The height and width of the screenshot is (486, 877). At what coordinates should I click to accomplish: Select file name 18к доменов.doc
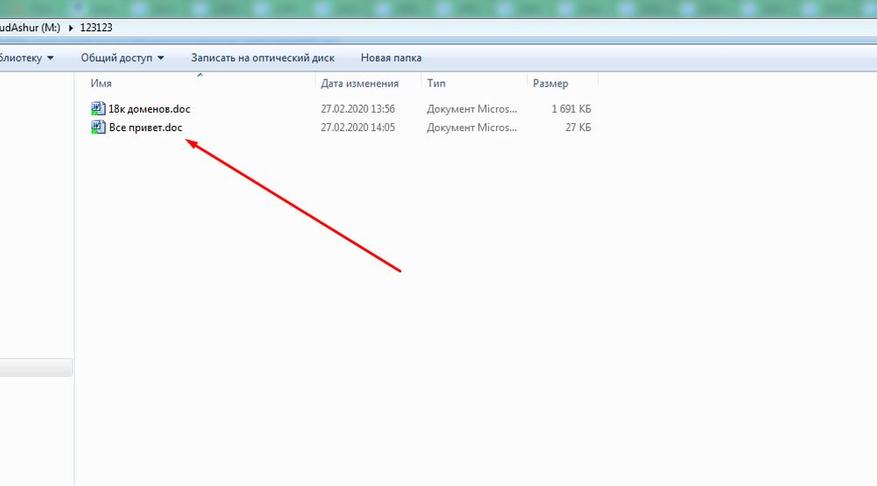(149, 109)
